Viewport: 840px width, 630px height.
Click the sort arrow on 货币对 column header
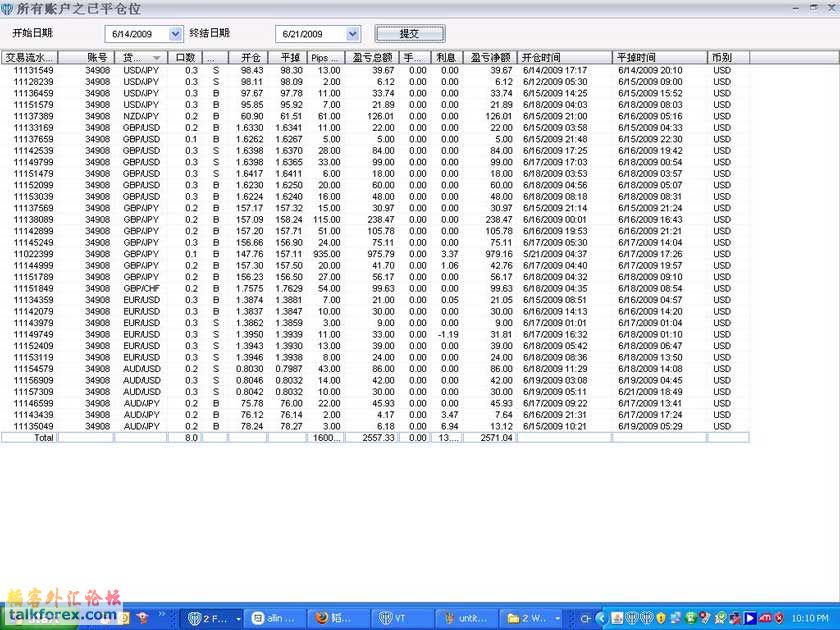pos(157,58)
